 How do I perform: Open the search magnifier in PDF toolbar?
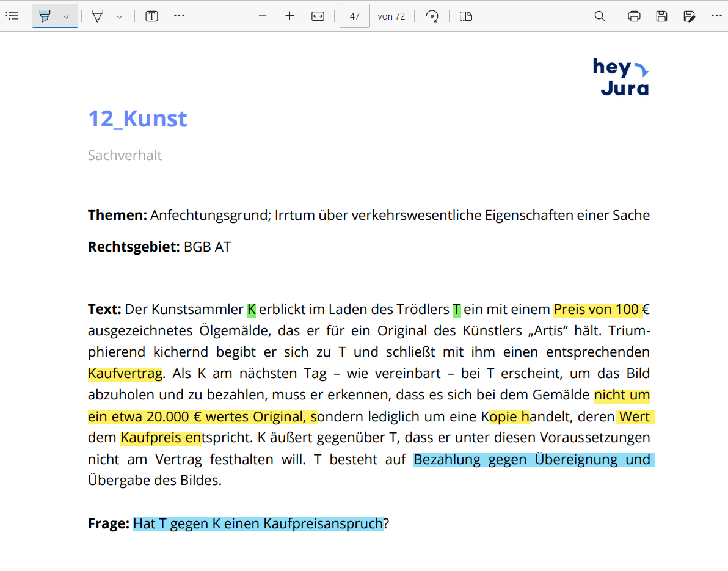(600, 16)
